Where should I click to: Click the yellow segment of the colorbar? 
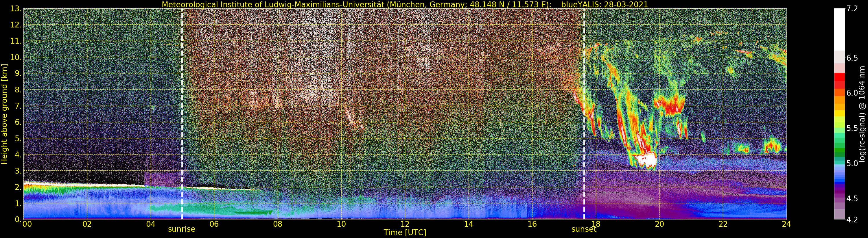[839, 114]
